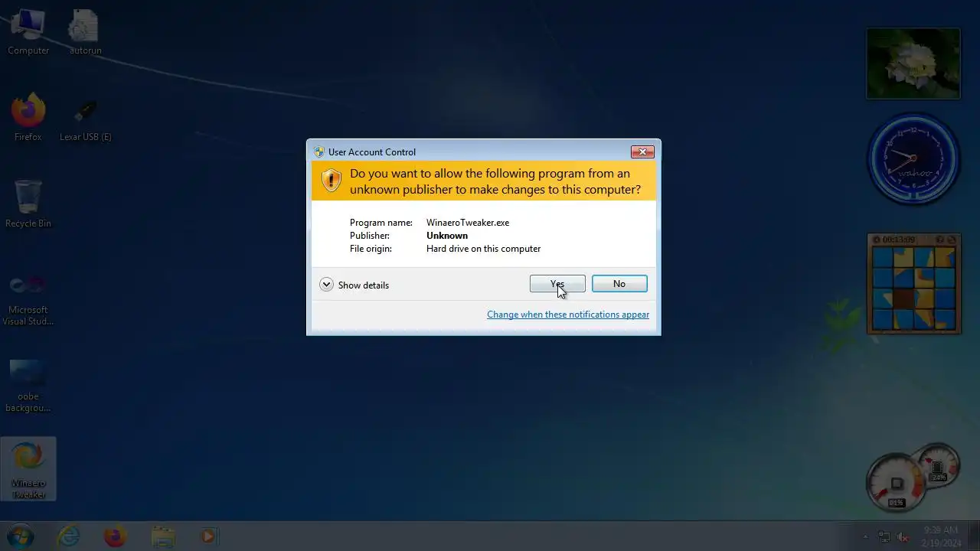980x551 pixels.
Task: Select the Firefox desktop icon
Action: (x=28, y=118)
